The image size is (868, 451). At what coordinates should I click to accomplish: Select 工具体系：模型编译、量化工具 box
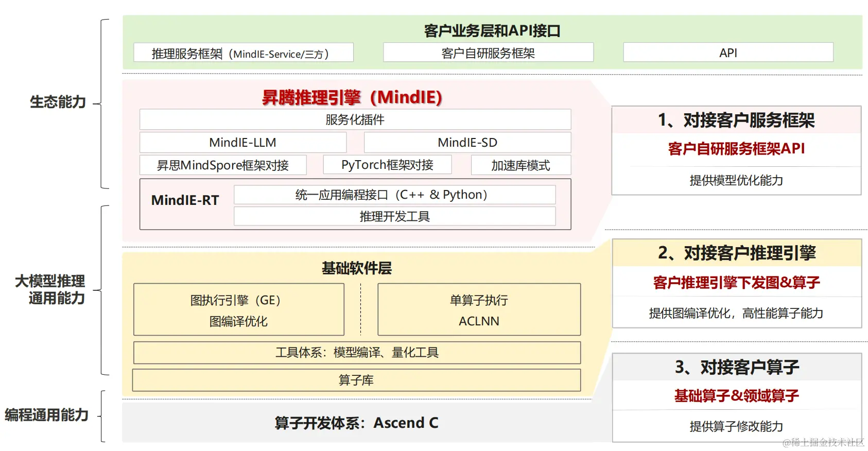click(x=357, y=353)
